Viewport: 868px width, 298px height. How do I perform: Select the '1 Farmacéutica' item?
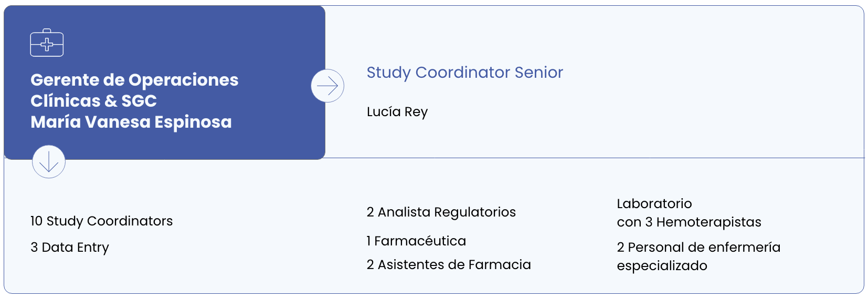(x=416, y=241)
